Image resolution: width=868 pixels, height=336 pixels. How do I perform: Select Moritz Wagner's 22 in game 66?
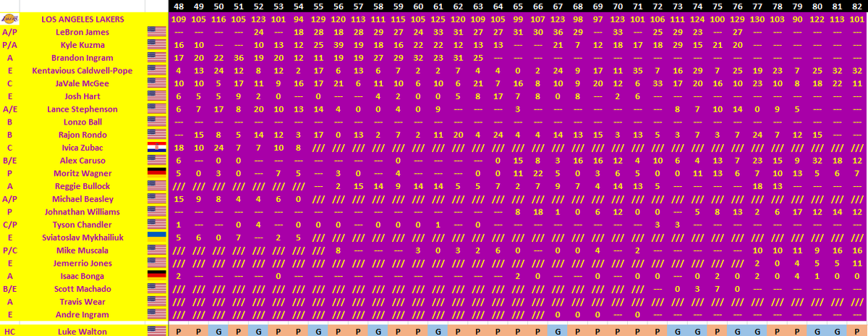tap(538, 174)
